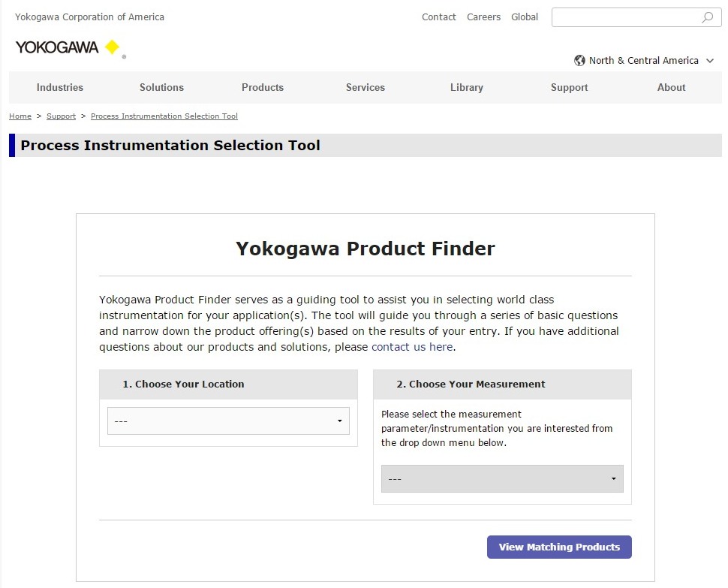Click the Yokogawa logo
The width and height of the screenshot is (728, 588).
point(68,47)
